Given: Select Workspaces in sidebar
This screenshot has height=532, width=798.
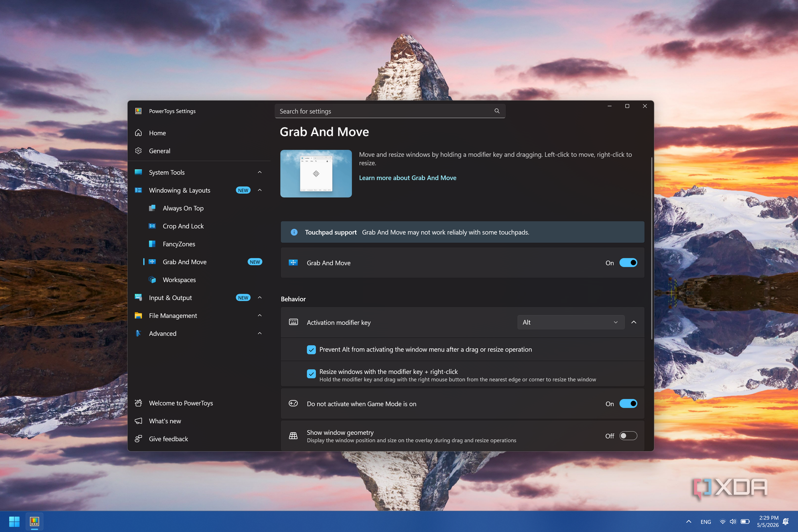Looking at the screenshot, I should click(x=200, y=280).
